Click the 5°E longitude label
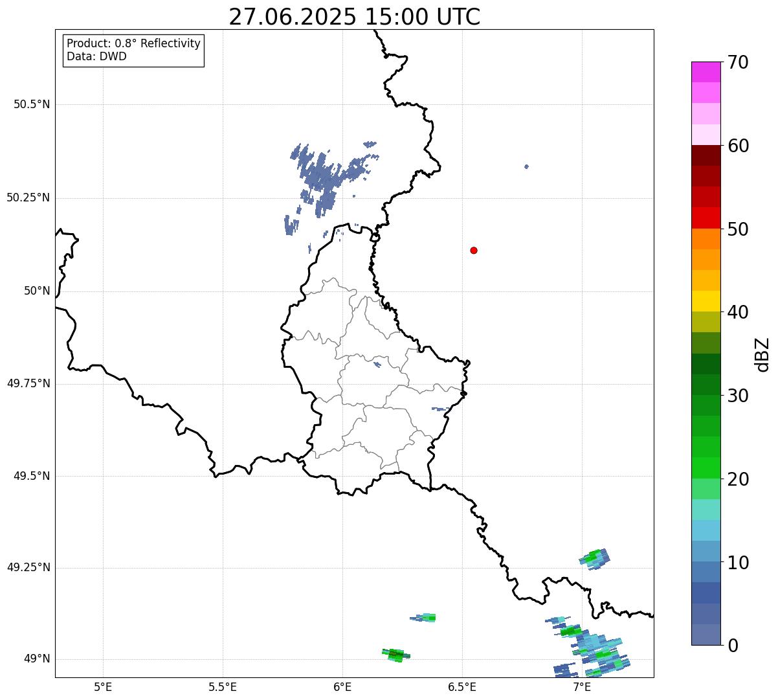 (103, 686)
